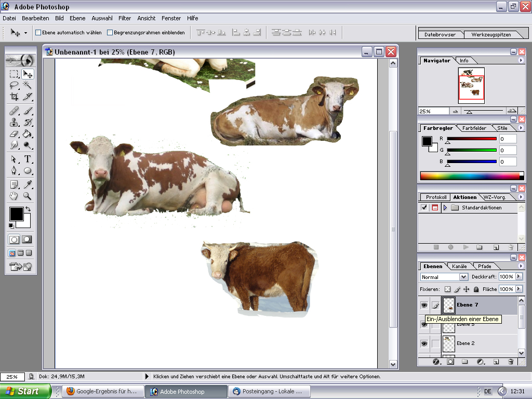Enable 'Begrenzungsrahmen einblenden' checkbox
Screen dimensions: 532x399
(x=110, y=33)
